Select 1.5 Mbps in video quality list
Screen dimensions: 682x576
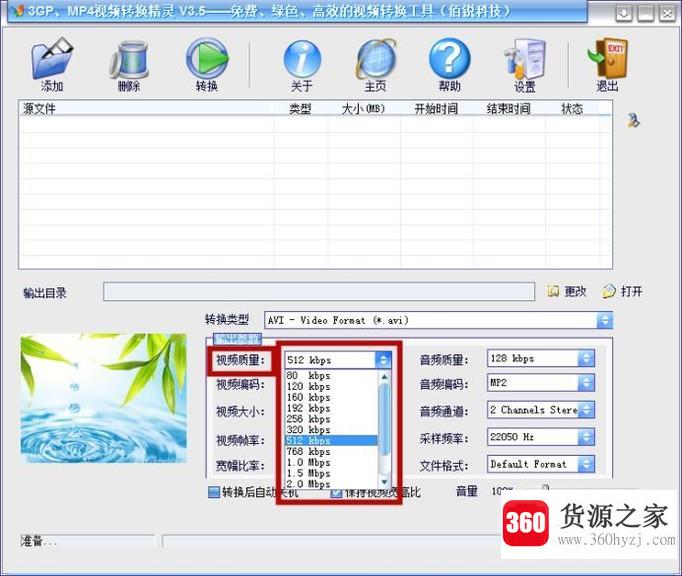(331, 473)
